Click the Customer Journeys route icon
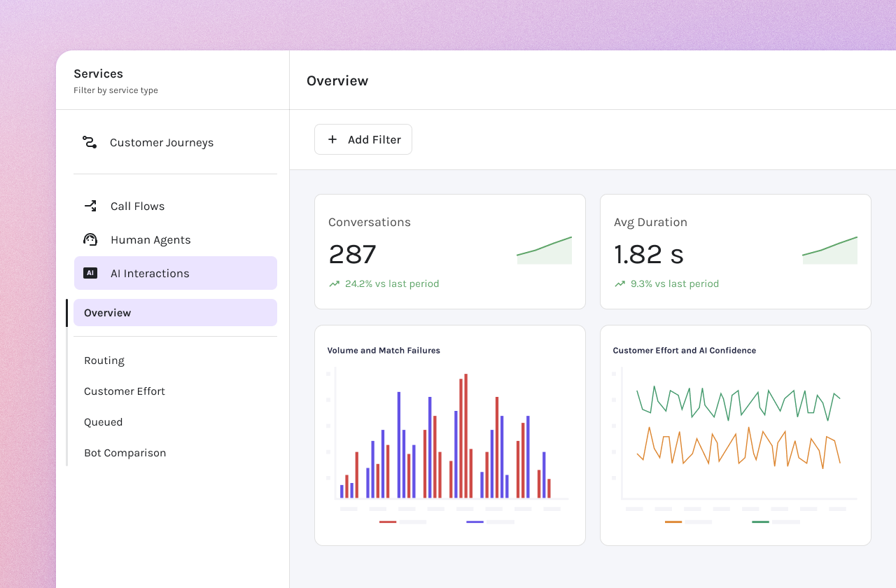The height and width of the screenshot is (588, 896). coord(90,143)
